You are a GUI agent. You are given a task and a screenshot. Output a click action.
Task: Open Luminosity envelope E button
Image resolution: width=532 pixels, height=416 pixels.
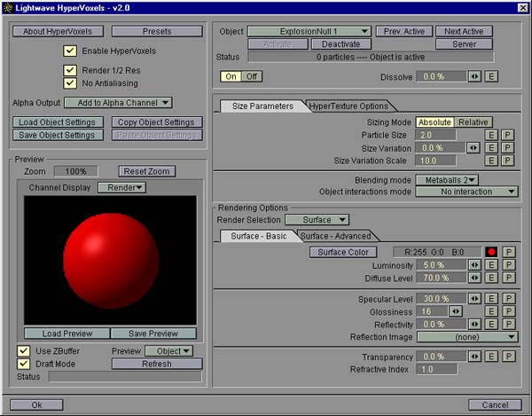point(491,265)
